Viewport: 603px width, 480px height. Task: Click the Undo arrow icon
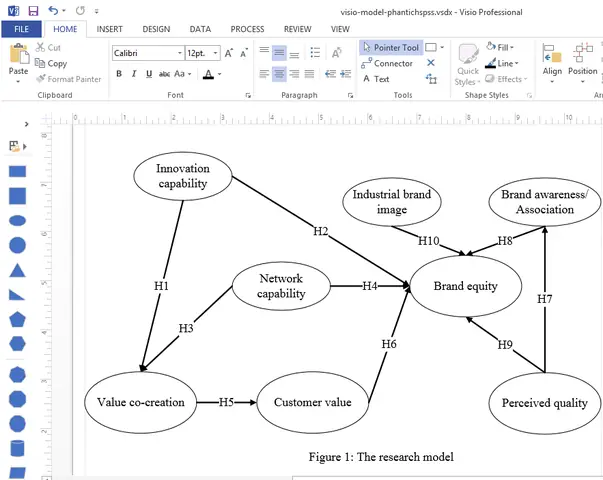(53, 11)
